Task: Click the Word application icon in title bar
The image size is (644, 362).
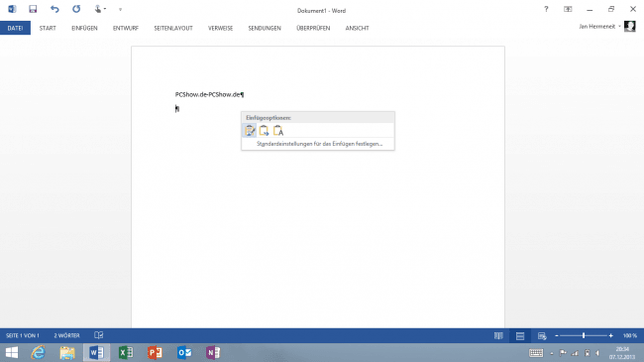Action: pyautogui.click(x=12, y=9)
